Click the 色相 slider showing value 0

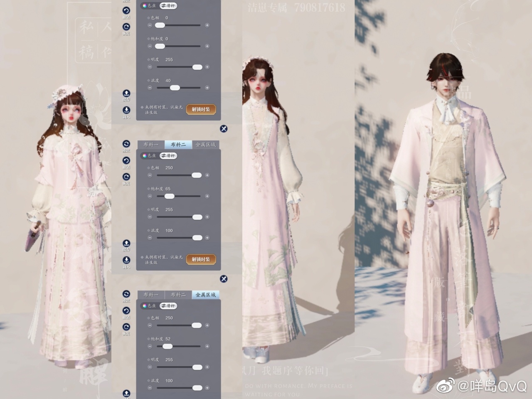point(178,25)
